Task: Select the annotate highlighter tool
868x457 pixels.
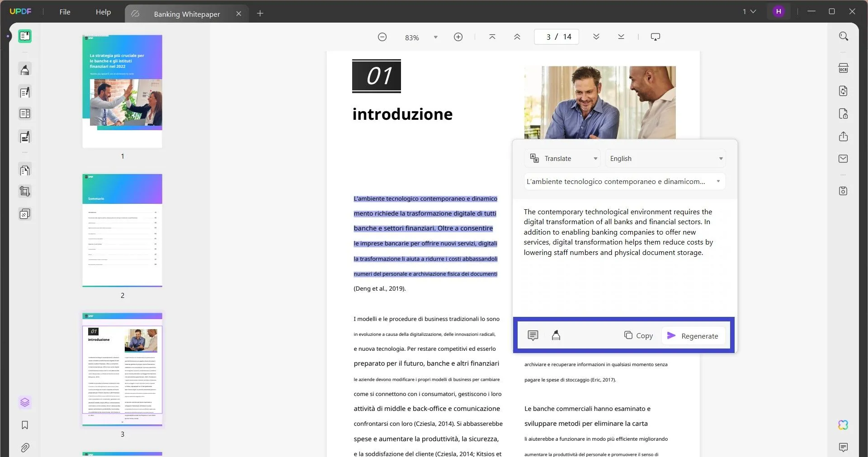Action: pos(25,69)
